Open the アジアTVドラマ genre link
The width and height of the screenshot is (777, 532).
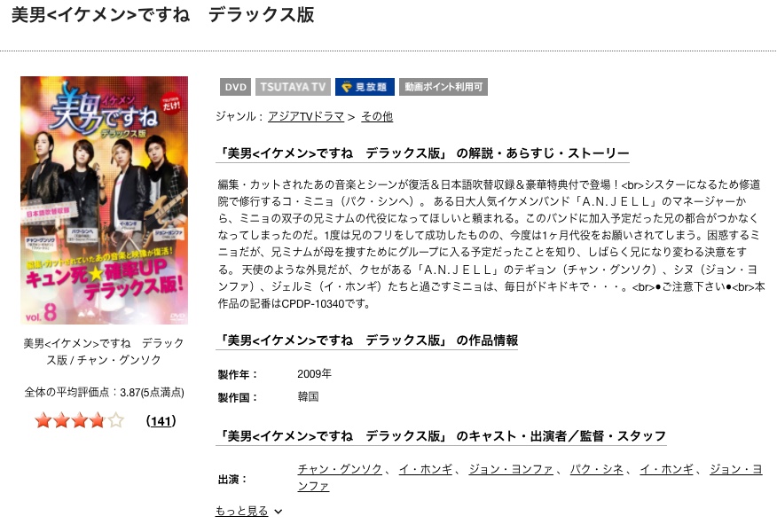(x=306, y=116)
